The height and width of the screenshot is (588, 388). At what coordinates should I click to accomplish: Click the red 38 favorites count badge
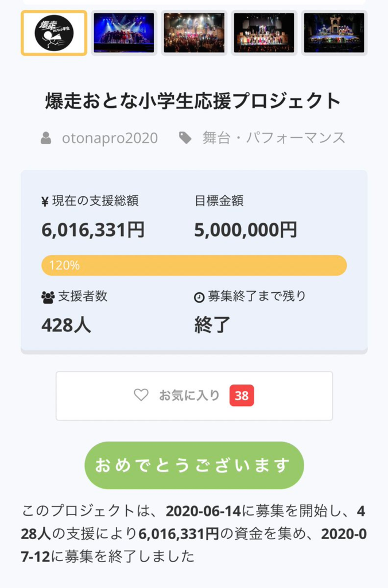[x=242, y=395]
